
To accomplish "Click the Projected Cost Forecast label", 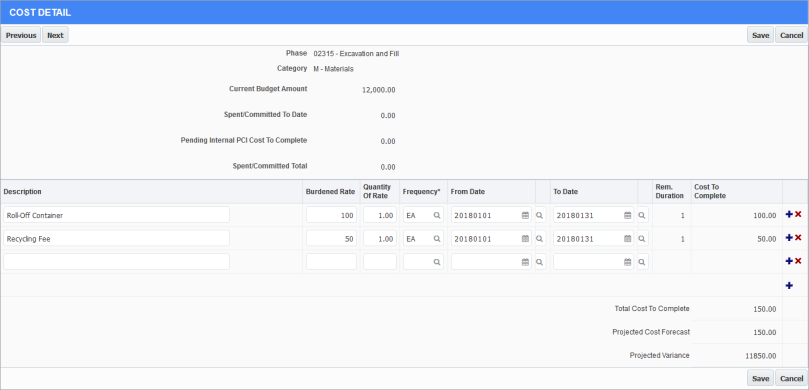I will click(651, 332).
